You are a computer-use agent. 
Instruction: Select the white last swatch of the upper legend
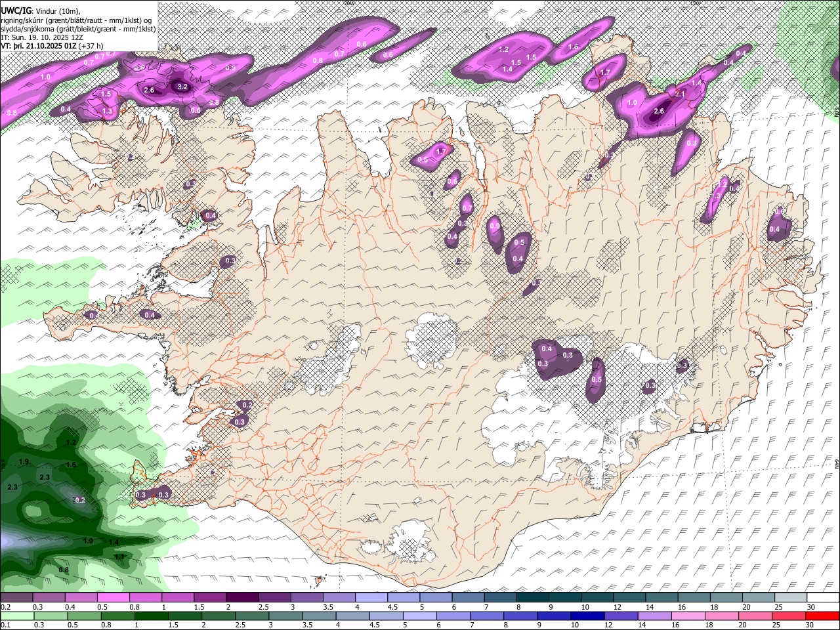click(822, 598)
